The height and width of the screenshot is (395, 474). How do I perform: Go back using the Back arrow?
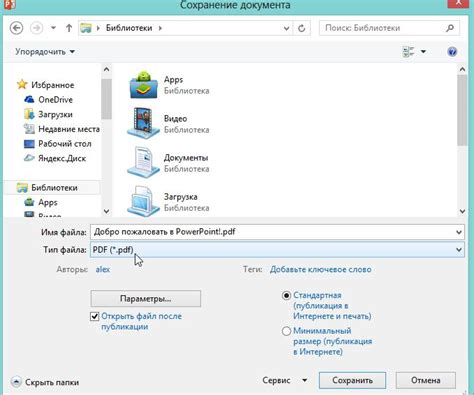pyautogui.click(x=16, y=28)
